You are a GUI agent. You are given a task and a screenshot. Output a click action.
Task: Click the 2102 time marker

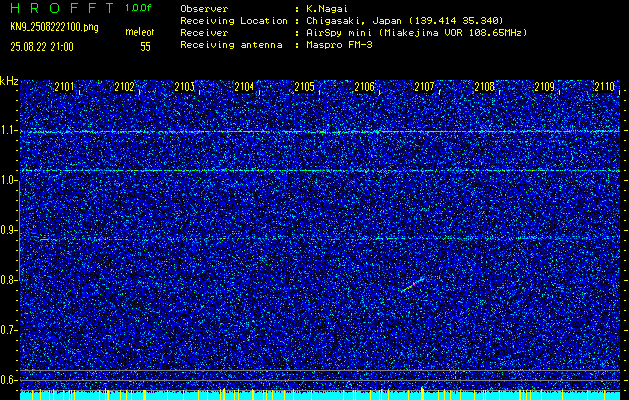[x=124, y=87]
